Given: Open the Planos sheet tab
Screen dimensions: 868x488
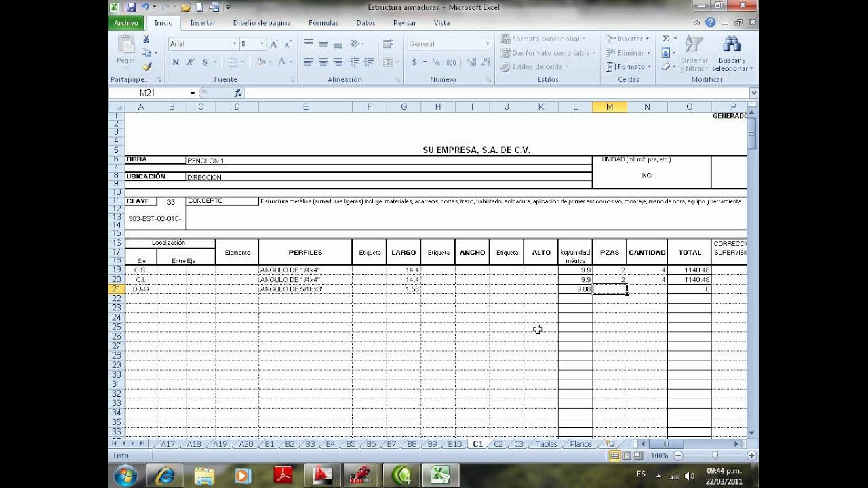Looking at the screenshot, I should click(x=580, y=444).
